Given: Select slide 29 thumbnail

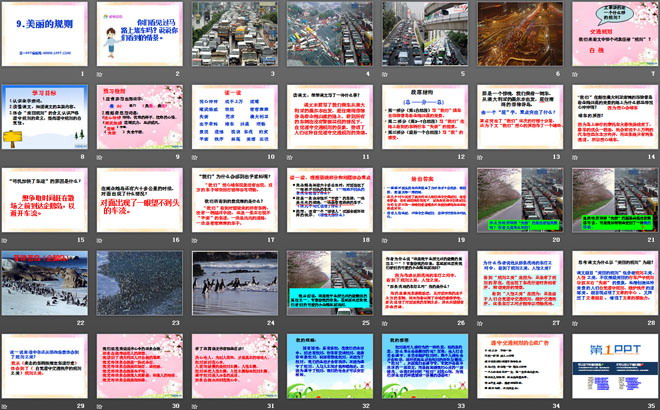Looking at the screenshot, I should 45,365.
